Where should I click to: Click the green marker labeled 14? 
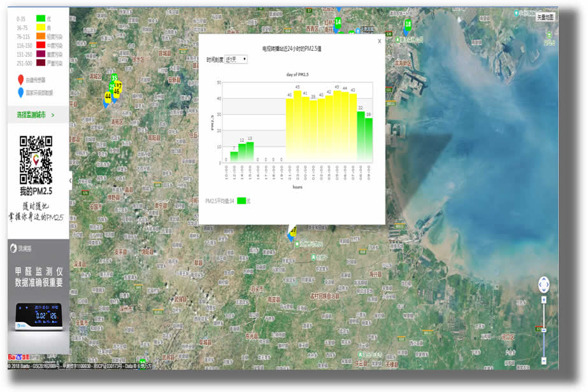tap(338, 22)
